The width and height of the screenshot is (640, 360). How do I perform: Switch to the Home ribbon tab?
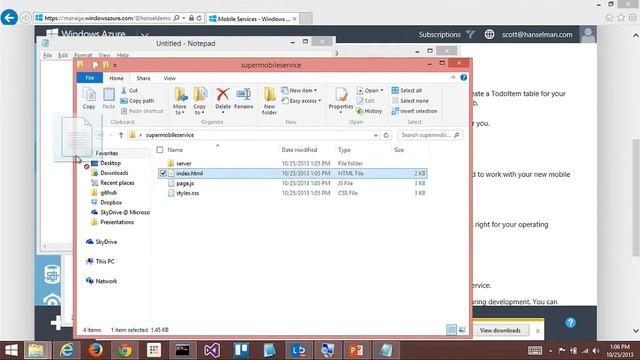click(x=116, y=78)
